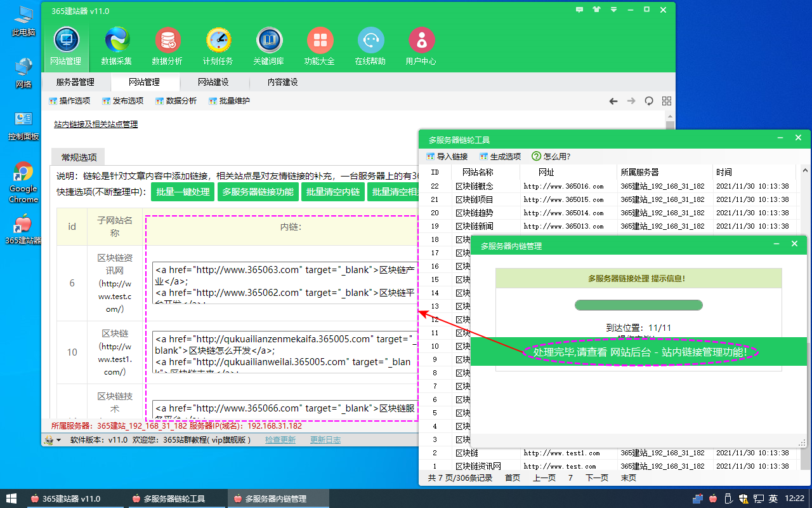Open the Windows Start menu

pyautogui.click(x=11, y=498)
